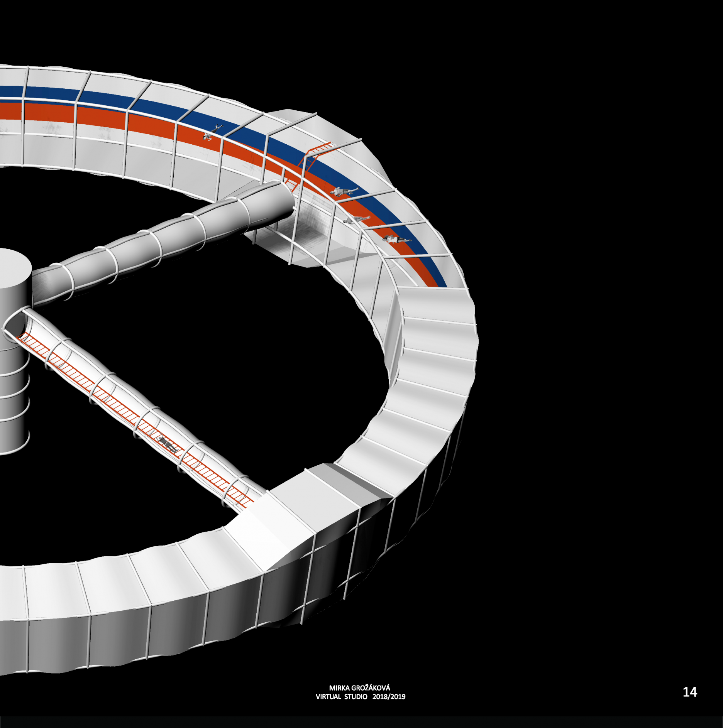Click the figure lying on the upper track
The width and height of the screenshot is (723, 728).
point(212,132)
